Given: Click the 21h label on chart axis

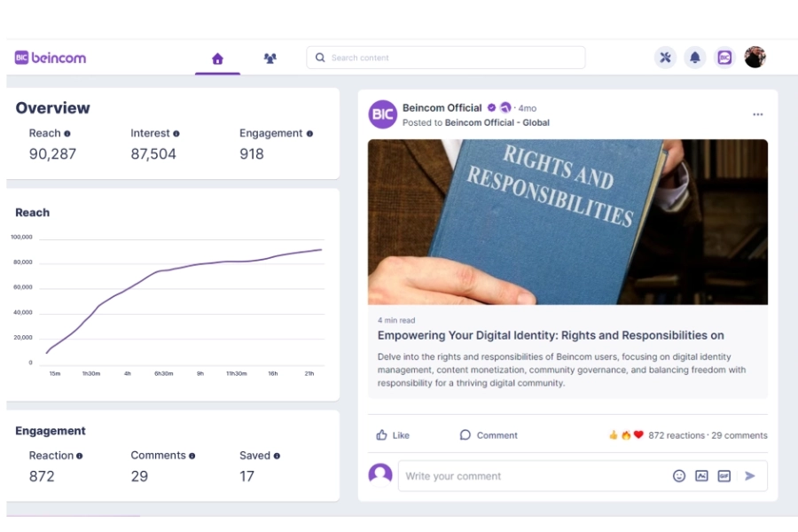Looking at the screenshot, I should [x=309, y=373].
